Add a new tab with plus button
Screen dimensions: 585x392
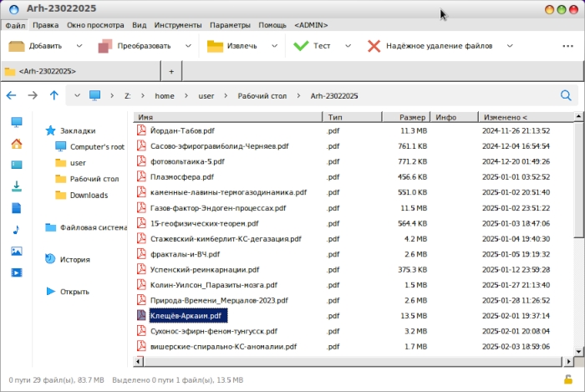coord(171,71)
